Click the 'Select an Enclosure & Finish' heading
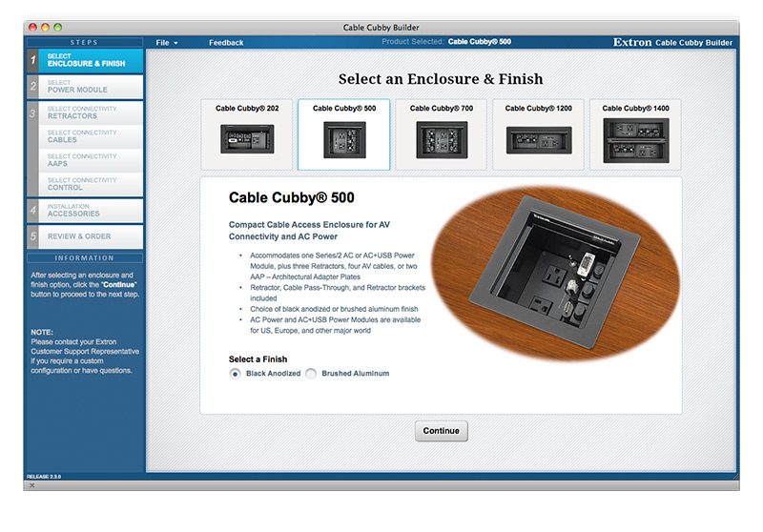 coord(441,79)
